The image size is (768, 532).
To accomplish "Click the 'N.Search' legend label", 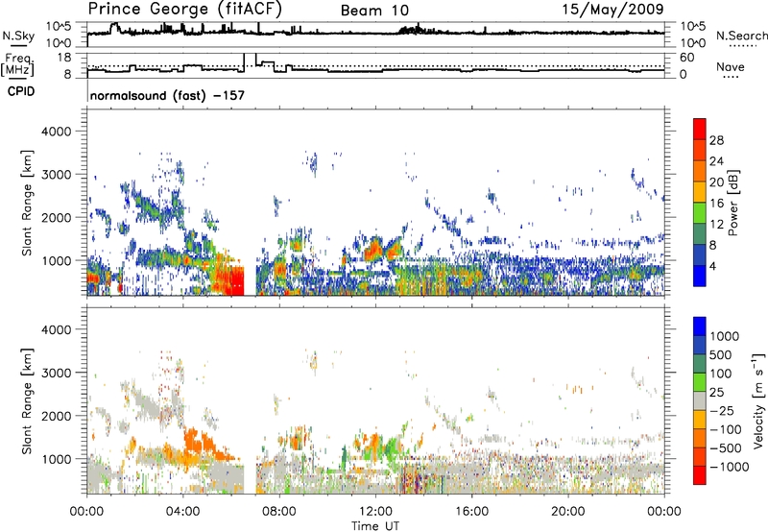I will [741, 36].
